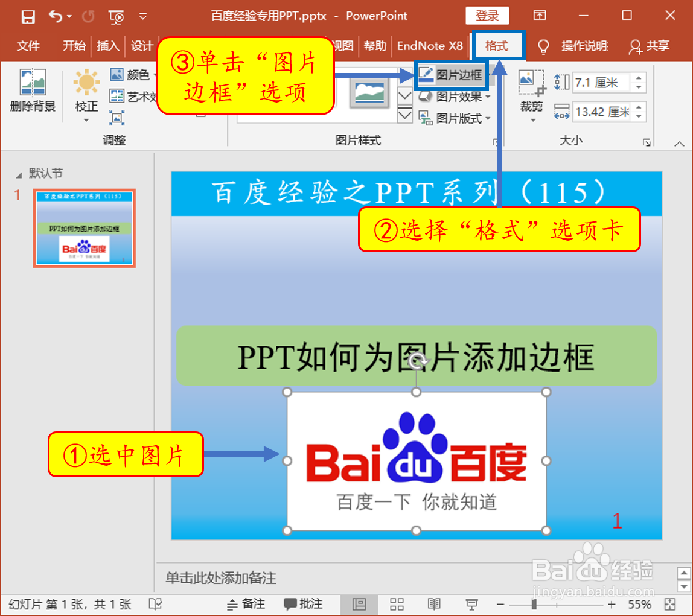Open ribbon display options icon
The image size is (693, 616).
(x=540, y=16)
